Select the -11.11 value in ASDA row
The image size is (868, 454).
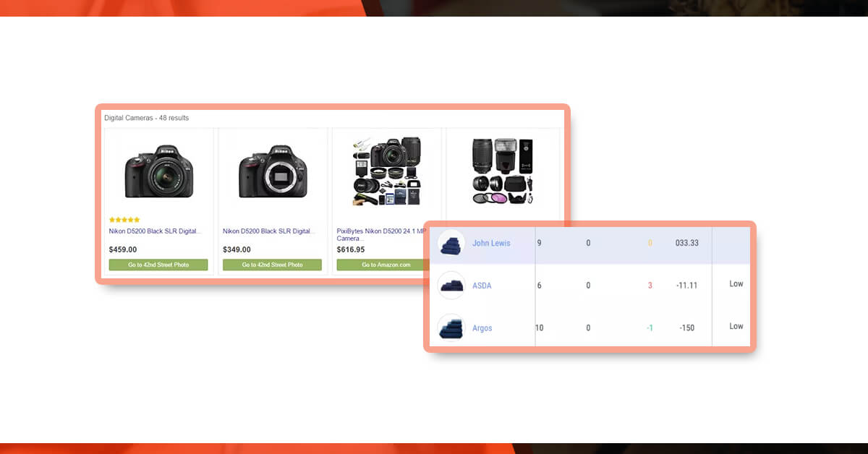686,286
